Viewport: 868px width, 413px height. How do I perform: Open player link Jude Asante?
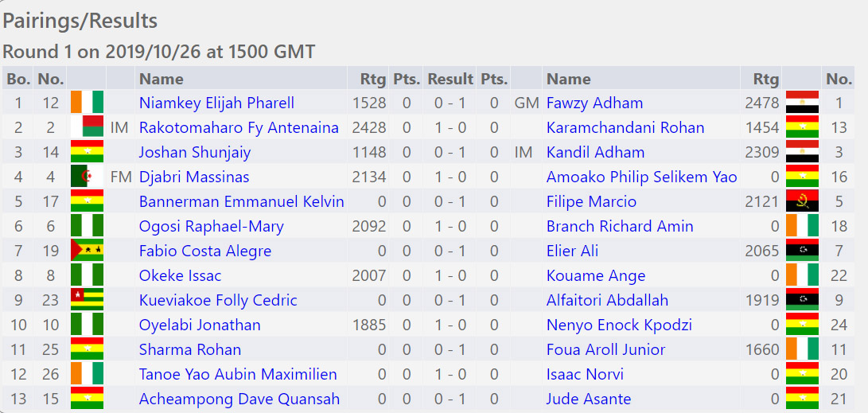589,399
